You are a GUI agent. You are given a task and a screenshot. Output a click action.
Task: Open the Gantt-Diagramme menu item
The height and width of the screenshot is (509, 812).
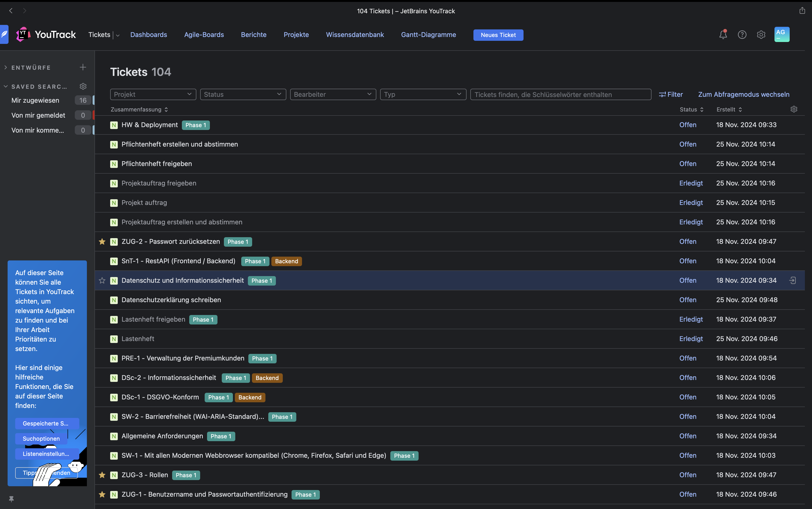tap(428, 35)
